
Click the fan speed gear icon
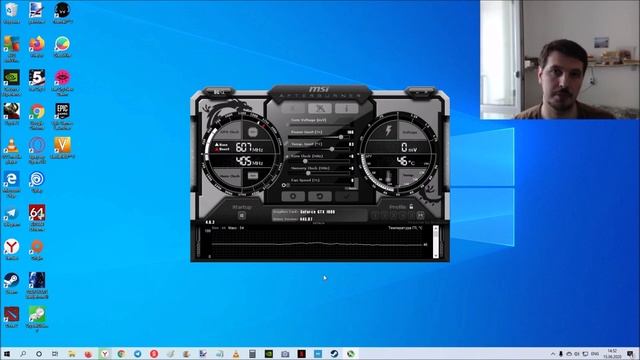[x=284, y=185]
